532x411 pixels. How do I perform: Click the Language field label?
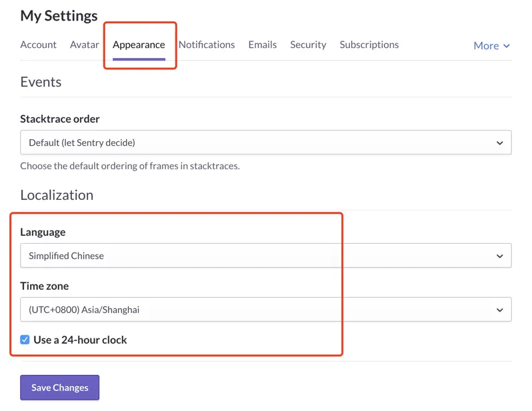43,232
